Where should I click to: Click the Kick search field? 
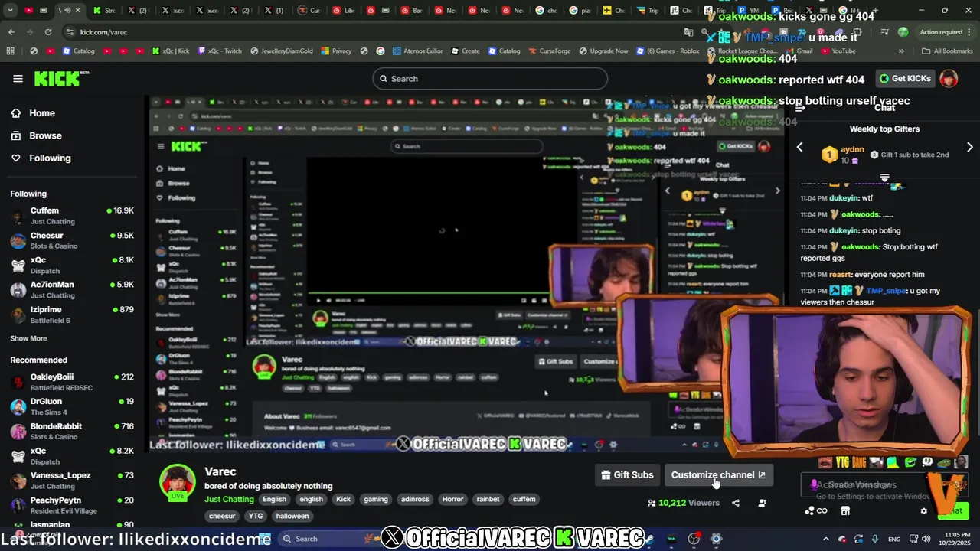tap(490, 79)
